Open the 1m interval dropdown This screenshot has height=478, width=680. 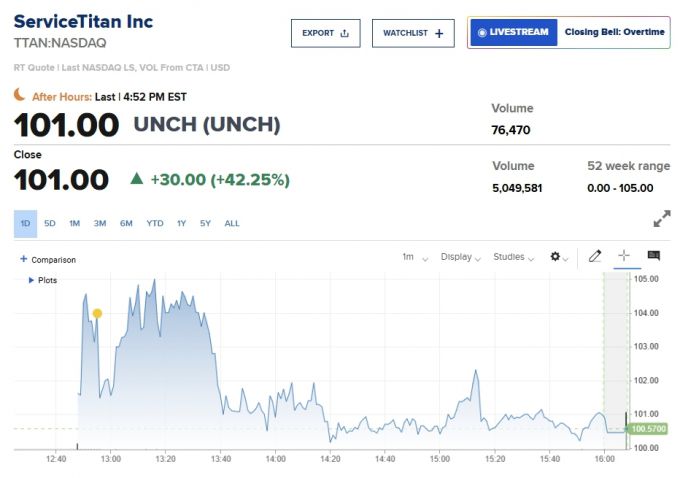coord(414,257)
